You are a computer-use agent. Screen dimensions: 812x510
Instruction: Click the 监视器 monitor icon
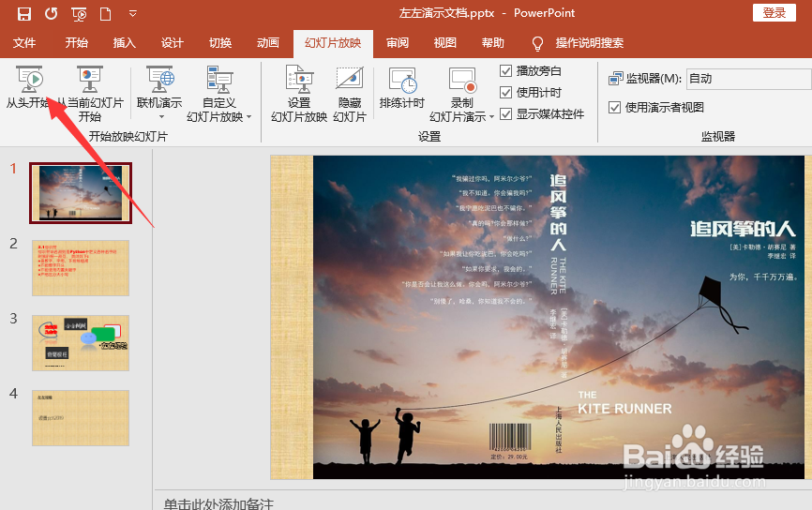616,79
